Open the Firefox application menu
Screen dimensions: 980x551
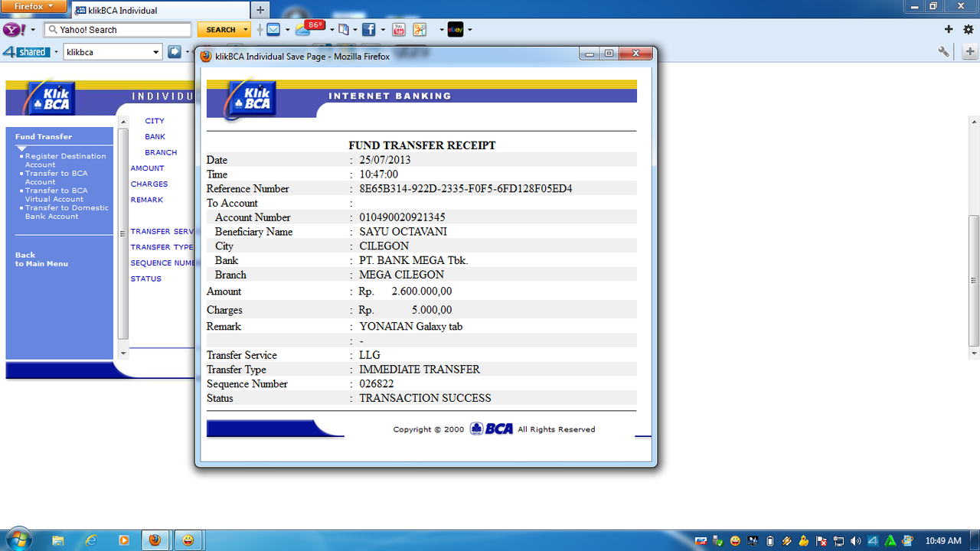click(33, 5)
